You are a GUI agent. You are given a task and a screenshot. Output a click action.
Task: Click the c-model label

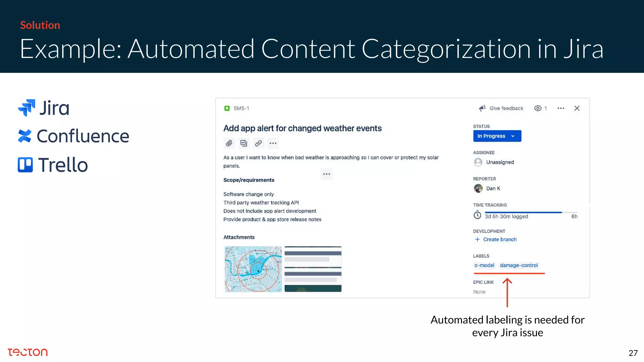tap(484, 265)
